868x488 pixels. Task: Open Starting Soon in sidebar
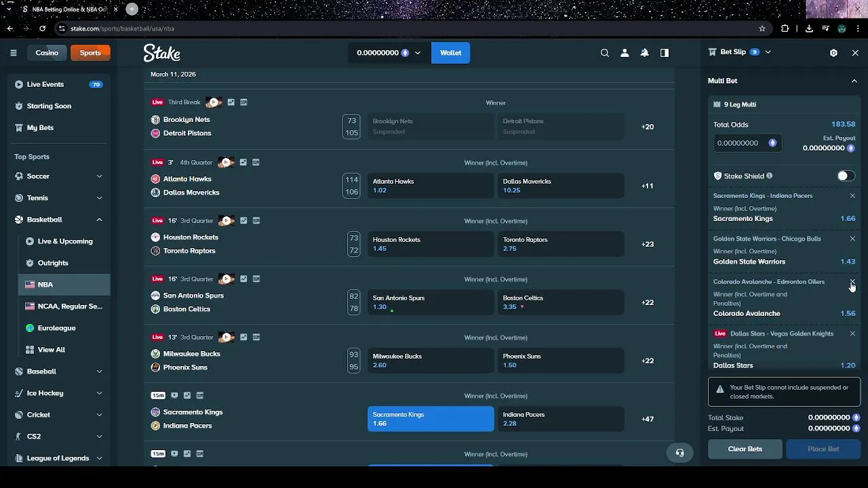59,106
